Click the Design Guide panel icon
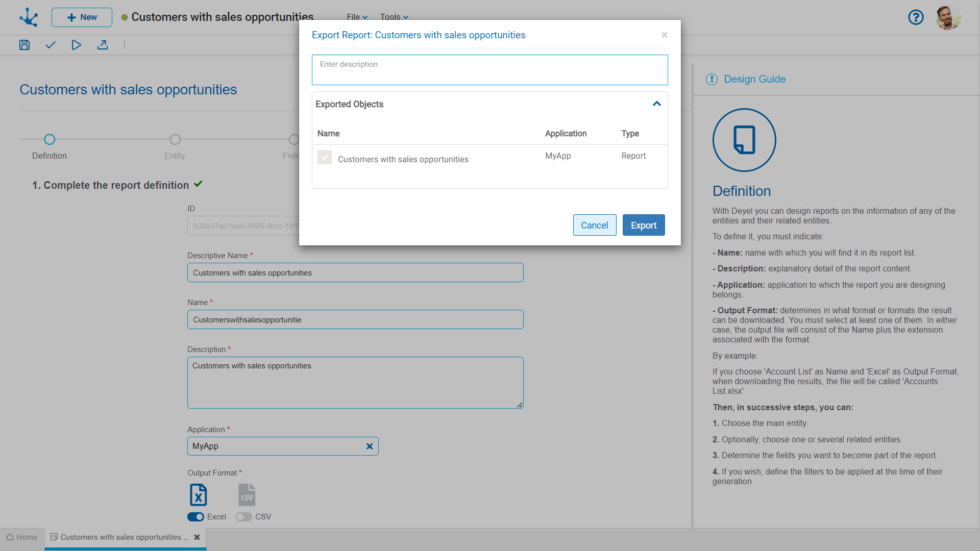Image resolution: width=980 pixels, height=551 pixels. pyautogui.click(x=712, y=80)
